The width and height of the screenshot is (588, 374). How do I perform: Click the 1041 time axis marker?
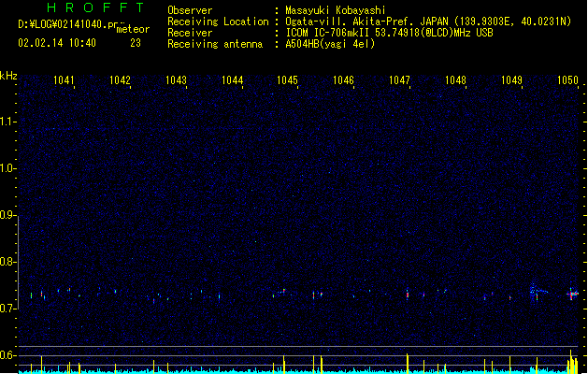[x=65, y=80]
